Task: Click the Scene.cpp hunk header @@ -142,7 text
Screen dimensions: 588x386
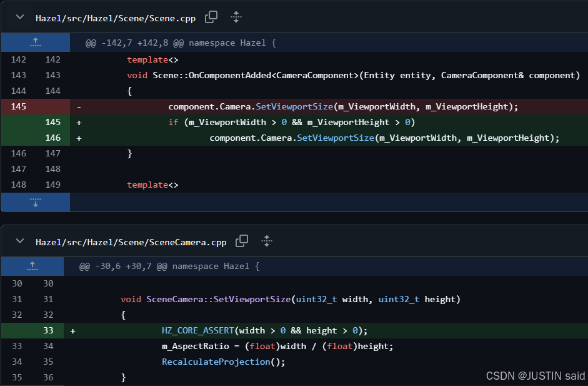Action: tap(181, 43)
